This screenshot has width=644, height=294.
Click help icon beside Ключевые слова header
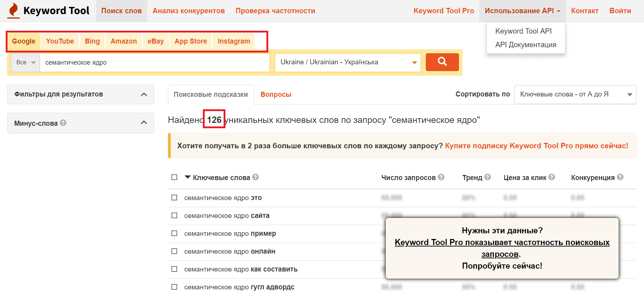(x=255, y=177)
